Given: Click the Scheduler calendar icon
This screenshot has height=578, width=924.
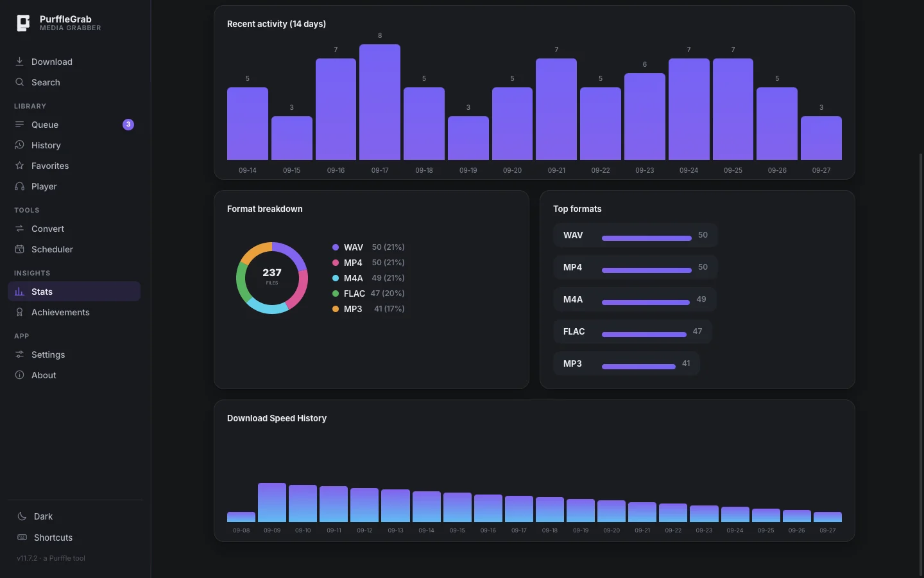Looking at the screenshot, I should (20, 249).
